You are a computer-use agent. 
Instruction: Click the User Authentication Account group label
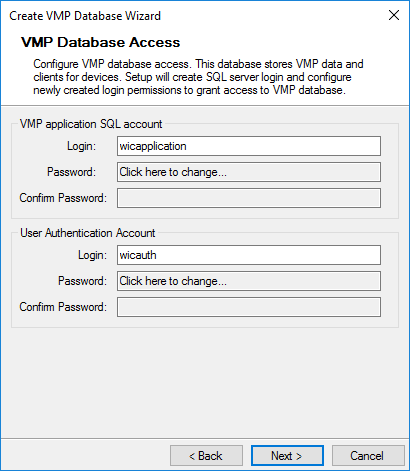88,233
